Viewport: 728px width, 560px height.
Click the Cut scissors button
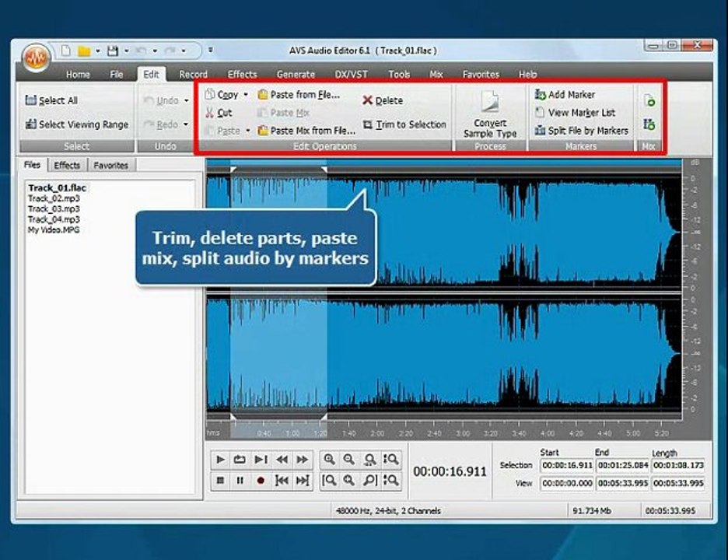tap(219, 113)
